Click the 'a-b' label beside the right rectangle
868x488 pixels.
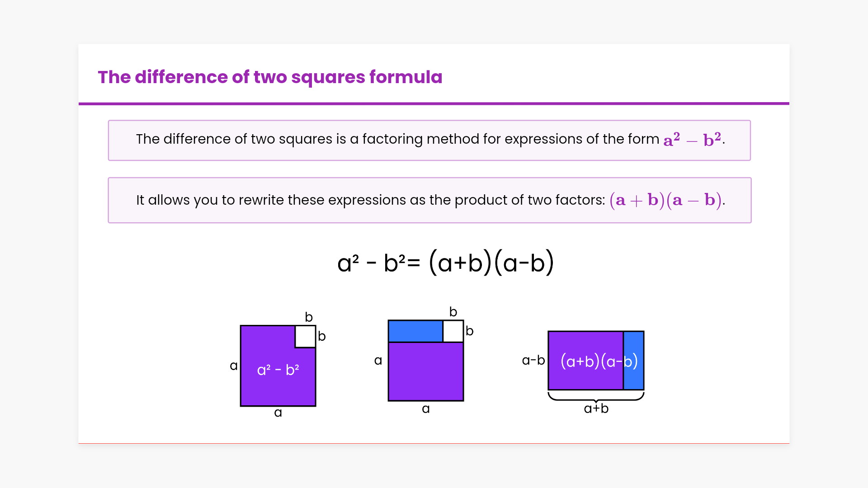(x=533, y=361)
